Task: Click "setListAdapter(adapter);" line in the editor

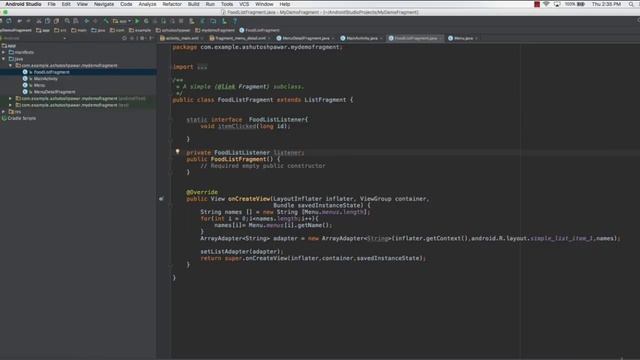Action: (242, 251)
